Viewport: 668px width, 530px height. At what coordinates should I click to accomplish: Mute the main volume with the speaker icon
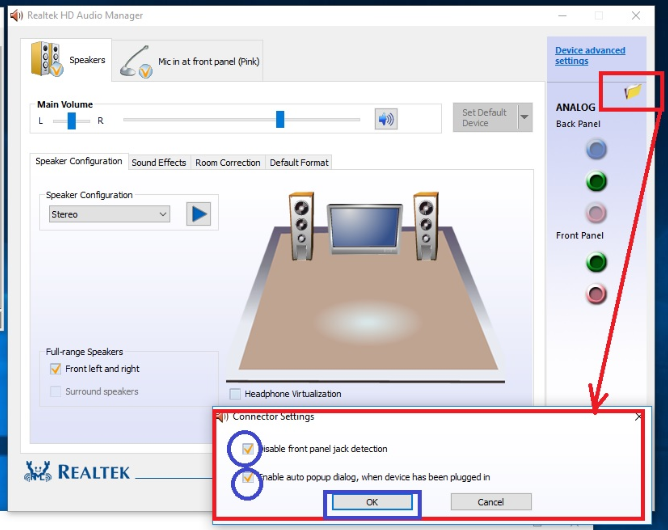[386, 119]
